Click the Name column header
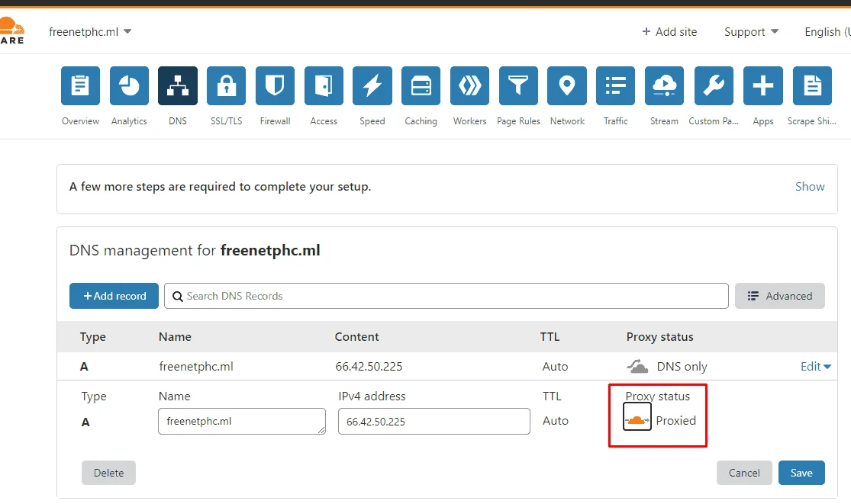 tap(175, 336)
